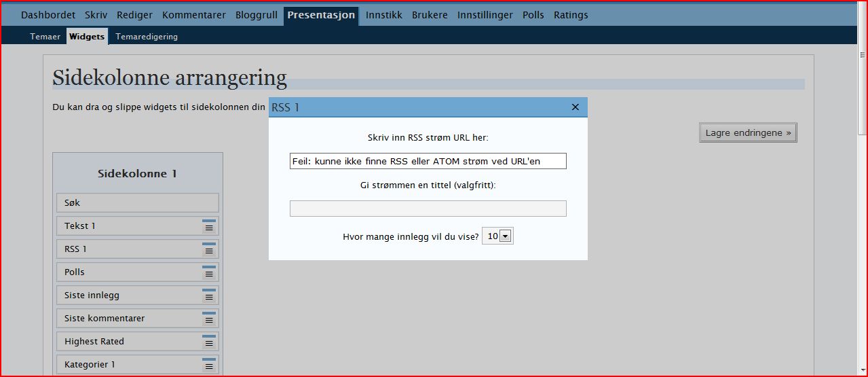Screen dimensions: 868x377
Task: Open Highest Rated widget options icon
Action: point(209,342)
